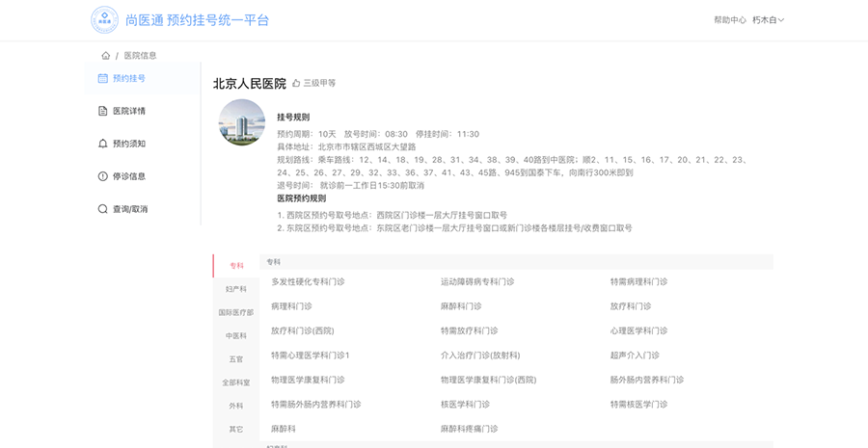This screenshot has height=448, width=868.
Task: Open 特需核医学门诊 department
Action: (638, 405)
